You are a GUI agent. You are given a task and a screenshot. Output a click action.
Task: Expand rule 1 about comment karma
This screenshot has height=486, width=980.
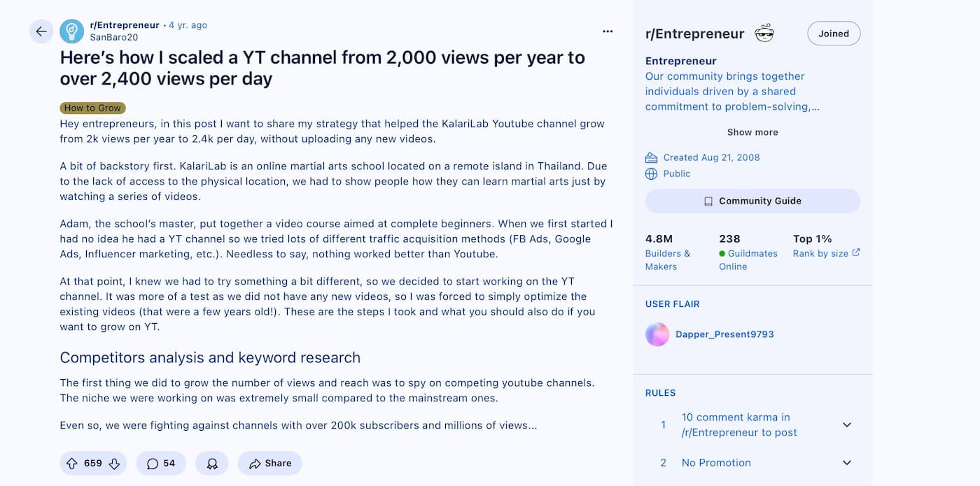[846, 424]
